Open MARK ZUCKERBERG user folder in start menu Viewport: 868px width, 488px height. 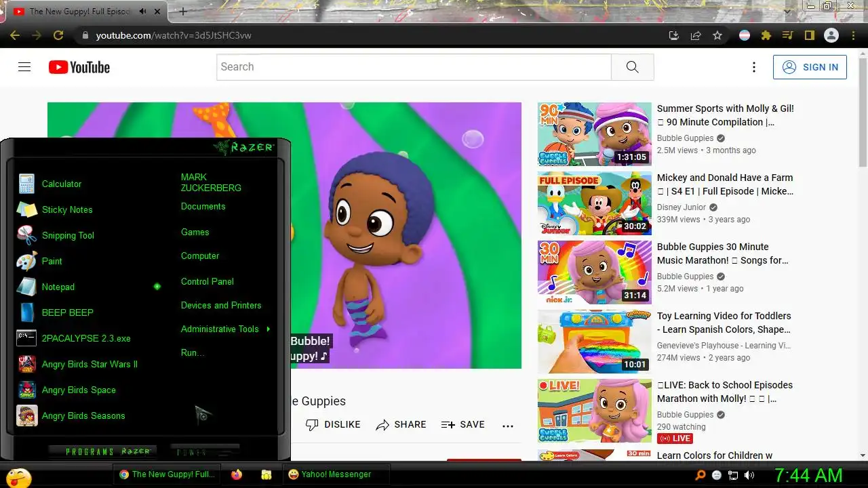[x=211, y=182]
